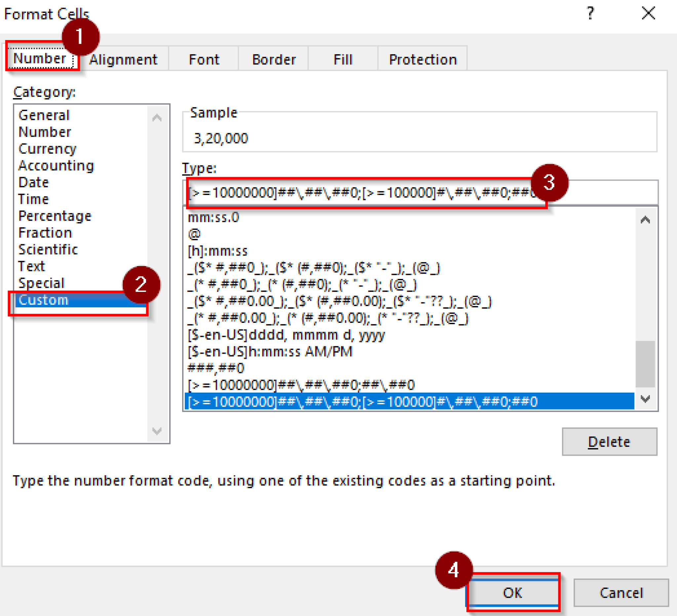This screenshot has width=677, height=616.
Task: Switch to the Font tab
Action: click(204, 59)
